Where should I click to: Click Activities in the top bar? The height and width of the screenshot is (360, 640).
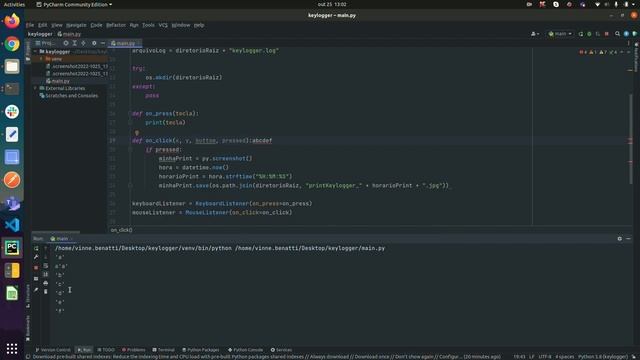pyautogui.click(x=14, y=4)
